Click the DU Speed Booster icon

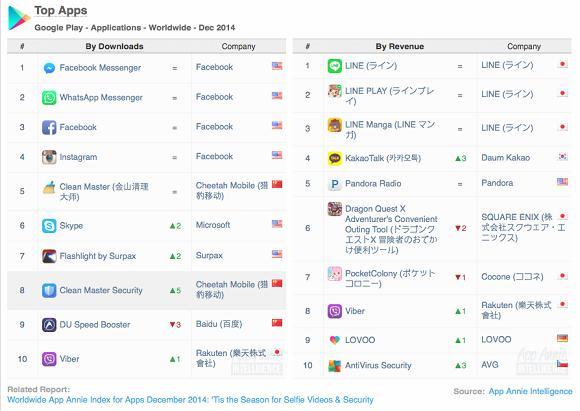click(x=49, y=325)
